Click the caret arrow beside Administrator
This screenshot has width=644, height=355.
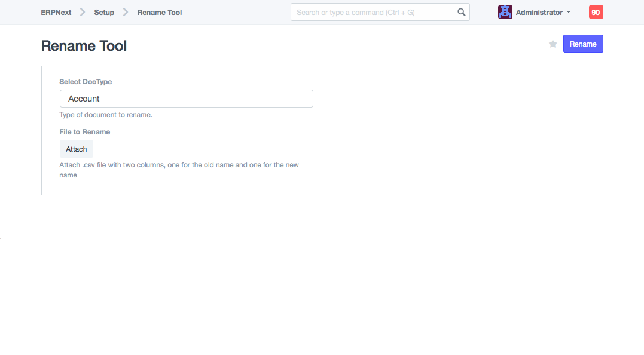coord(568,13)
